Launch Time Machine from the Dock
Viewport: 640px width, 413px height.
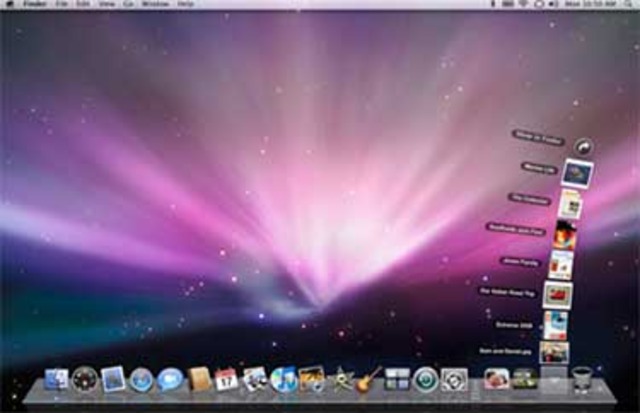(426, 380)
